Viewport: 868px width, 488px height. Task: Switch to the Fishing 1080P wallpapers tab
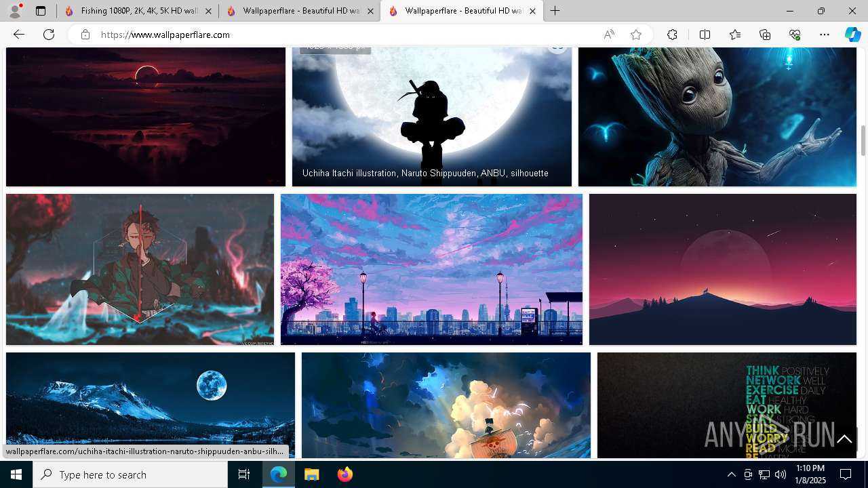click(x=137, y=11)
